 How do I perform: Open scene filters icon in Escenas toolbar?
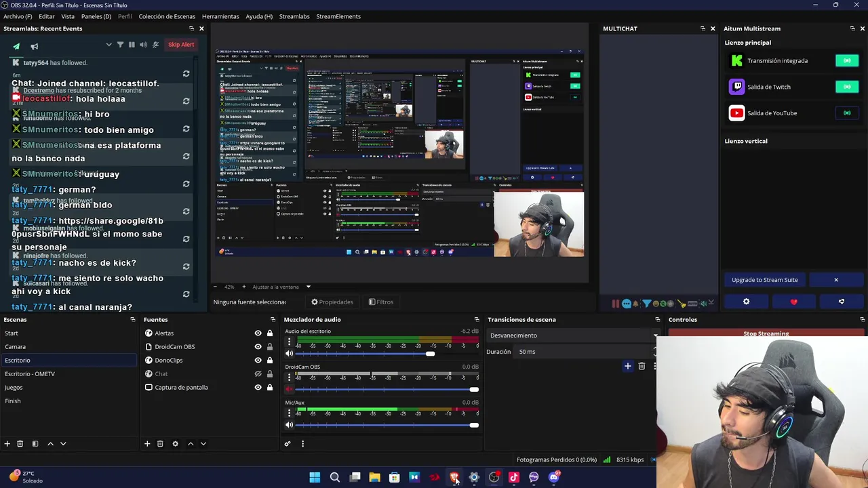click(x=35, y=443)
